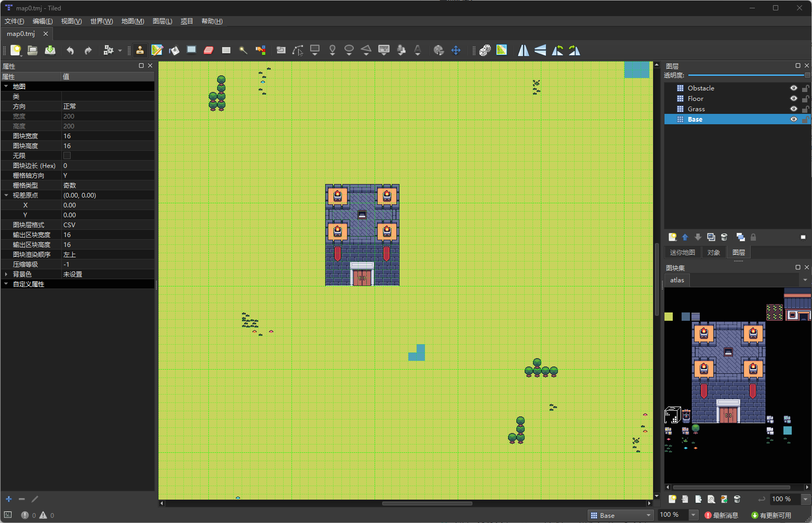This screenshot has height=523, width=812.
Task: Expand the 背景色 property row
Action: (x=6, y=274)
